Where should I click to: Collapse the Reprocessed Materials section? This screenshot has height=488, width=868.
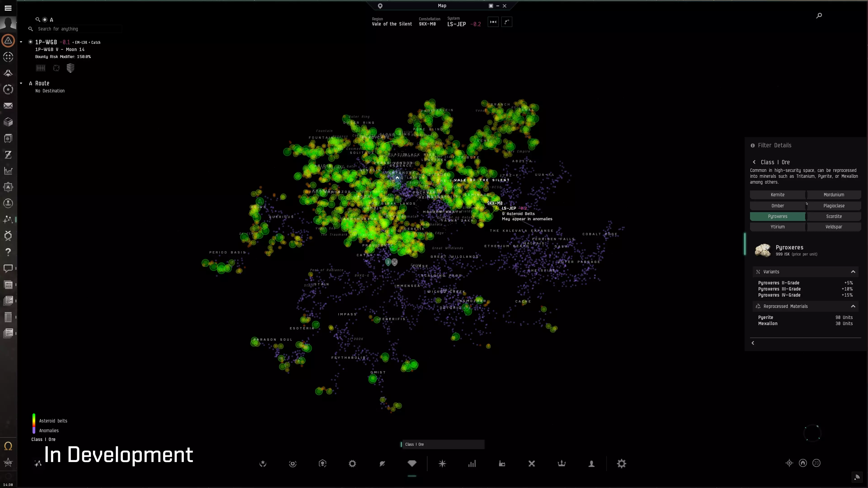click(x=853, y=307)
